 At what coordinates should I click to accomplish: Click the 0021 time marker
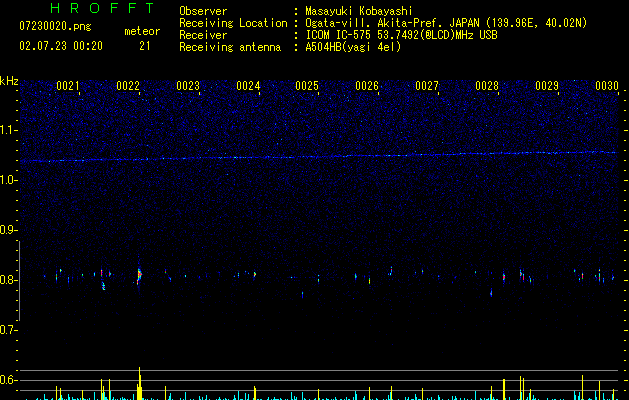67,86
